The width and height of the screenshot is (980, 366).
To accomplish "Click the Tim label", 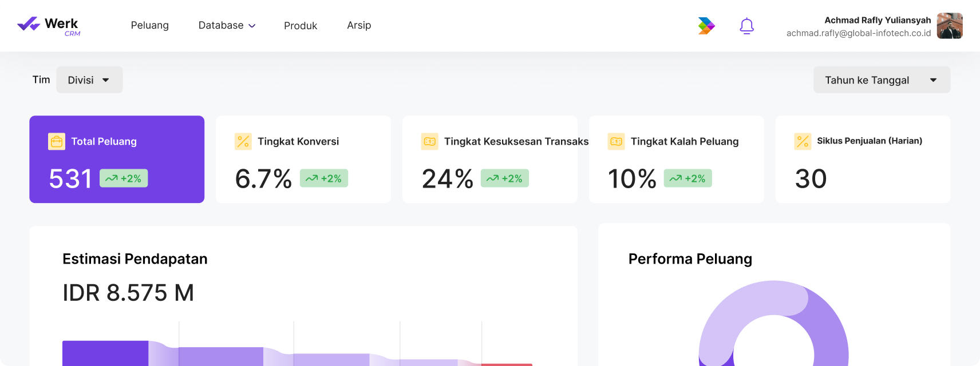I will [41, 79].
